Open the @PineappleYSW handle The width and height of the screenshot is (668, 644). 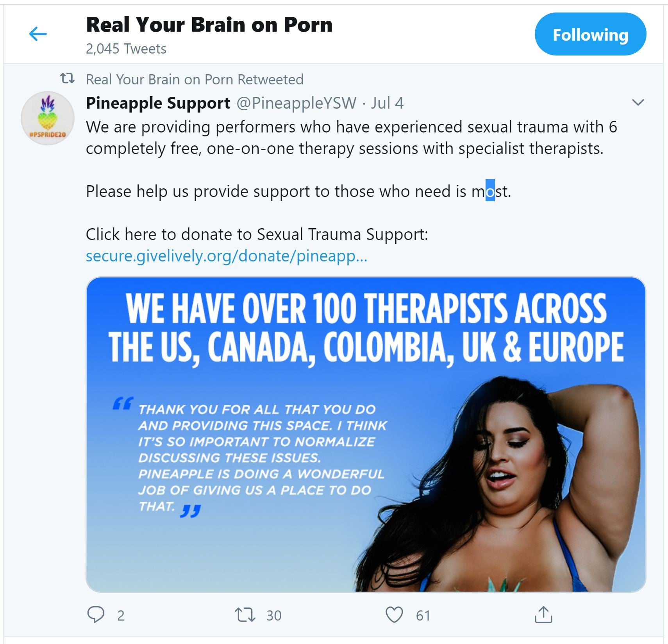click(296, 103)
